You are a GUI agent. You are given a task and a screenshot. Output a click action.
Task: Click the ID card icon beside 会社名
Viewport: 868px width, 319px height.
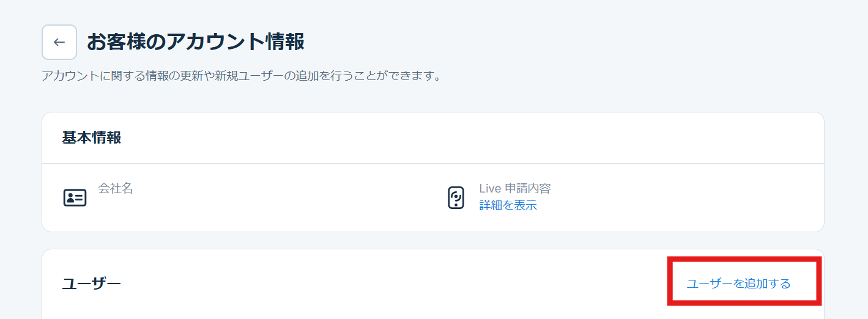75,198
